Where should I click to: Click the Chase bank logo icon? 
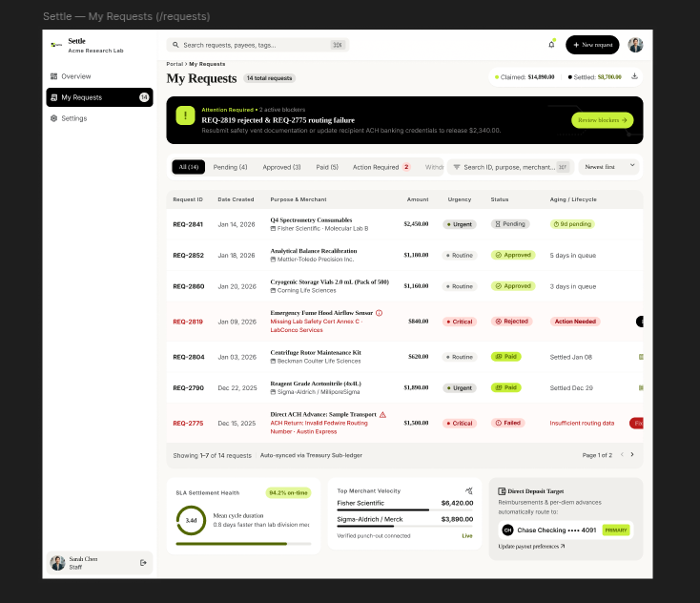(507, 530)
